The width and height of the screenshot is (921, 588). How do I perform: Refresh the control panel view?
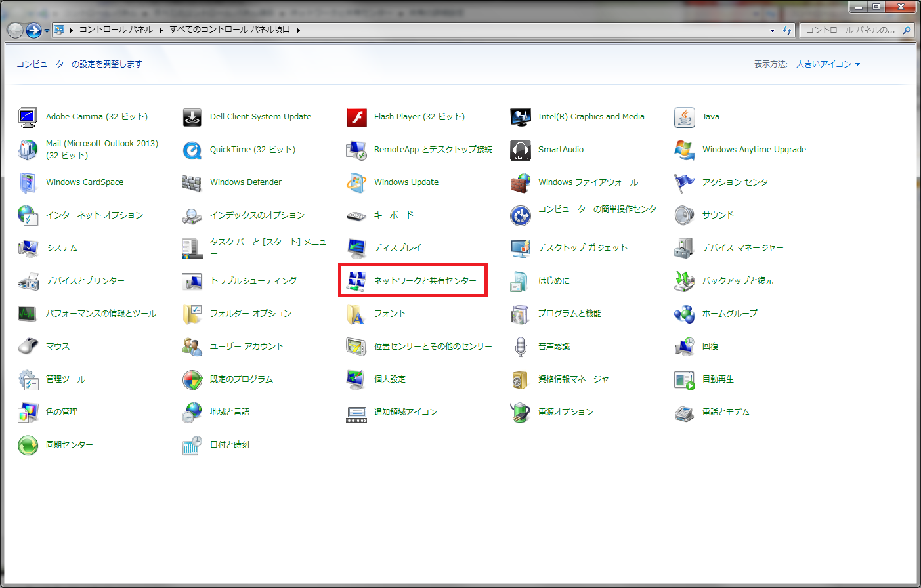pyautogui.click(x=787, y=30)
